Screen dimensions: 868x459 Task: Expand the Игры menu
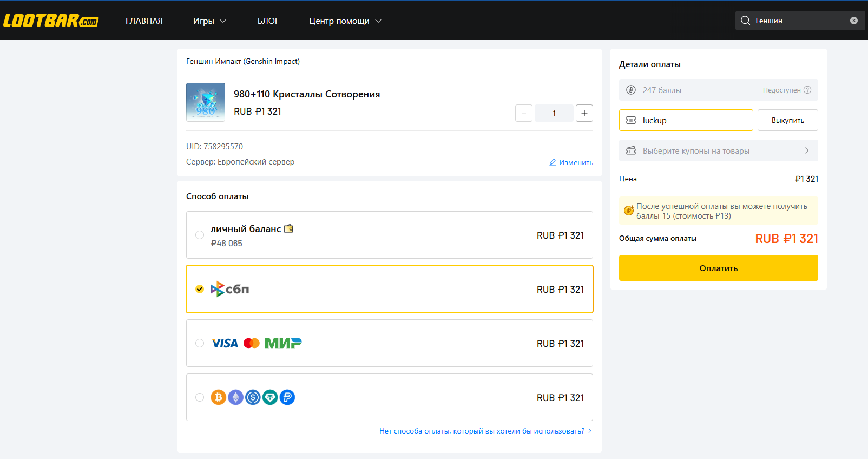pos(209,21)
